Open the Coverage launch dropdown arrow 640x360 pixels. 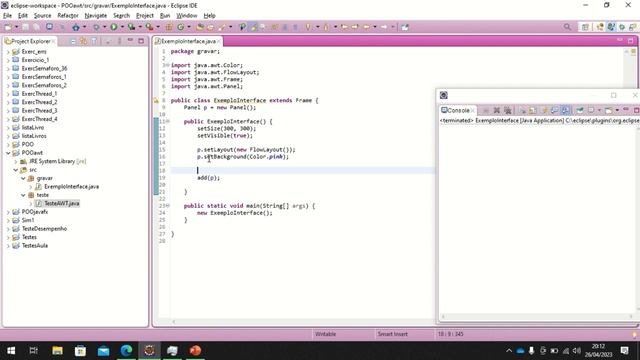140,27
